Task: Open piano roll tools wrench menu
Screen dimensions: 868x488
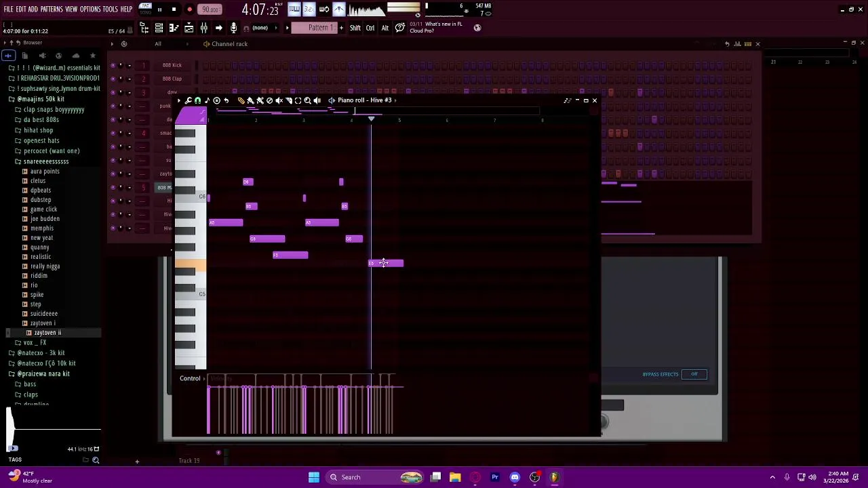Action: [x=189, y=100]
